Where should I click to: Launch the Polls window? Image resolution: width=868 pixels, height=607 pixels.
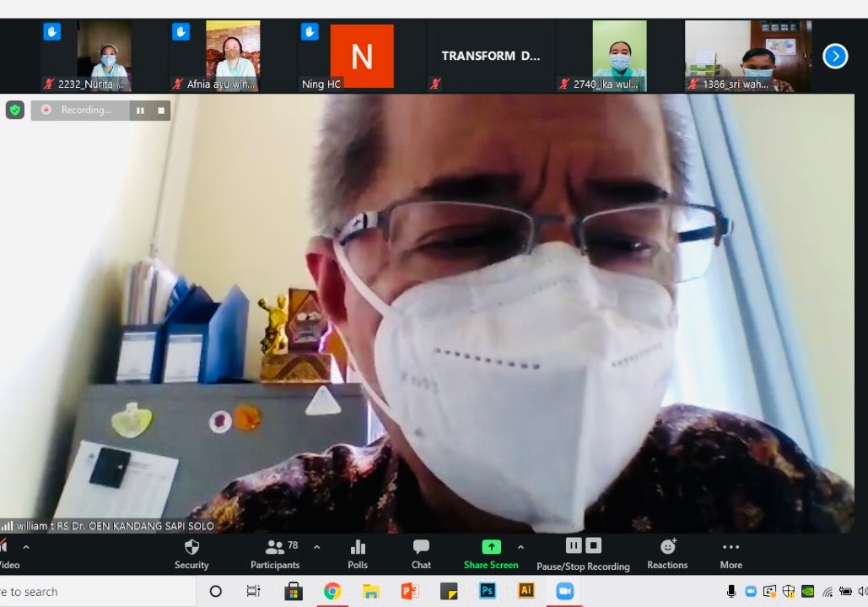click(358, 553)
